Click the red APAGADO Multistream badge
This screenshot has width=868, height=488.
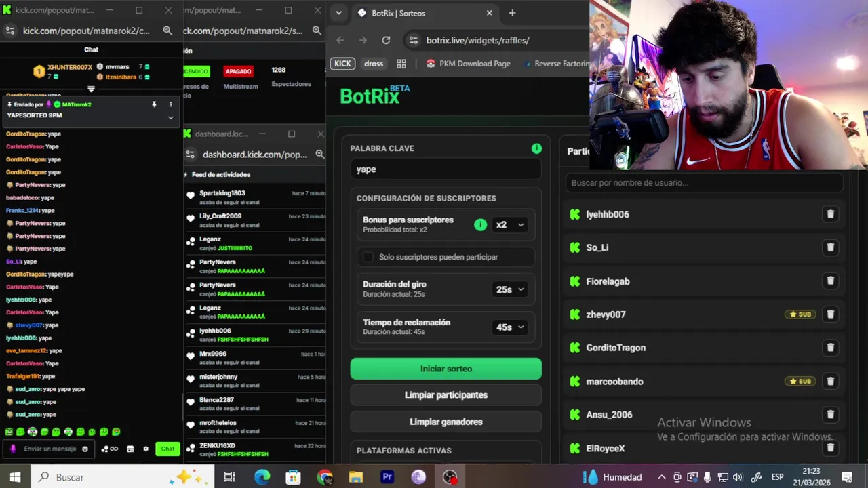click(x=238, y=71)
